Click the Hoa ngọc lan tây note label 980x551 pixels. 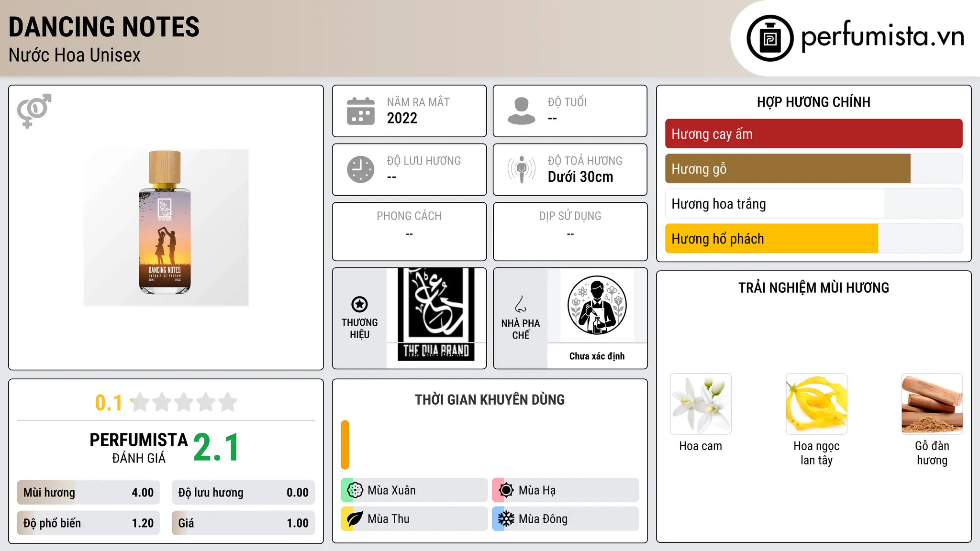click(816, 453)
